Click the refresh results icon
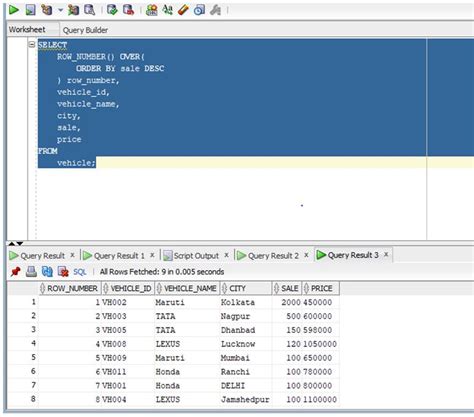This screenshot has height=417, width=474. [47, 272]
